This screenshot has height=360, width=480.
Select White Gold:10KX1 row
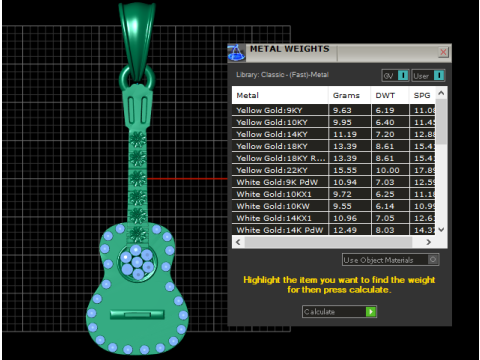point(334,194)
